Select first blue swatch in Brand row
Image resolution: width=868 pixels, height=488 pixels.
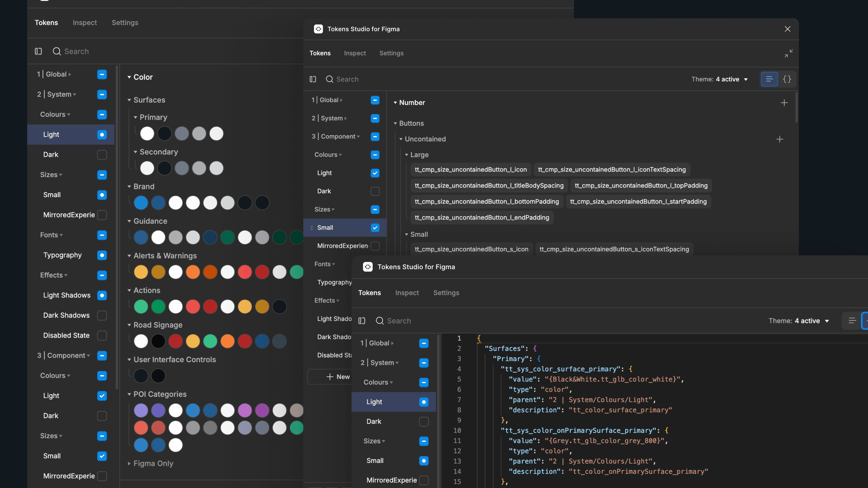pyautogui.click(x=141, y=203)
